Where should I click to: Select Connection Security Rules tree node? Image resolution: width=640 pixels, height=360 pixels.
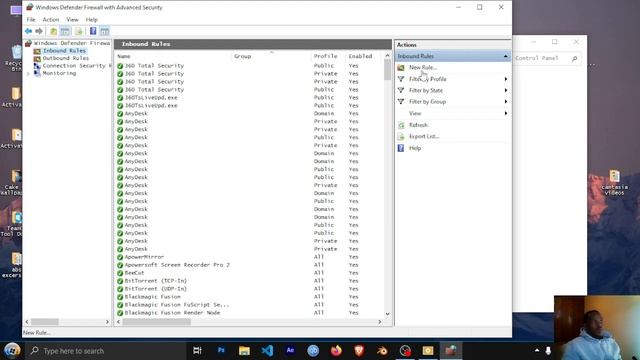pos(76,65)
